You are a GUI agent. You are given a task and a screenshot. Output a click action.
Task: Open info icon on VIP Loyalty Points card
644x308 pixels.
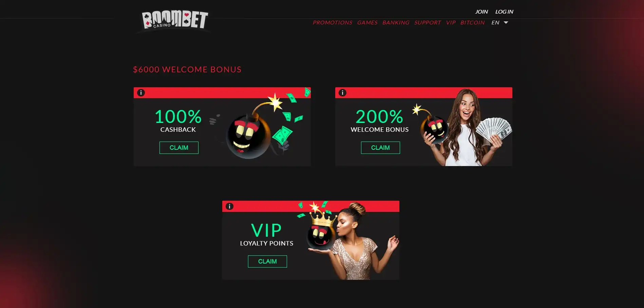click(x=229, y=206)
